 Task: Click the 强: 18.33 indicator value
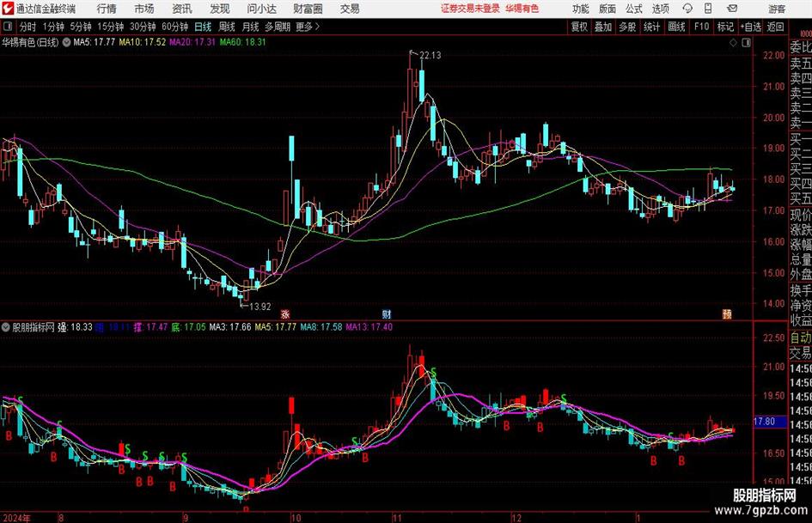(75, 327)
